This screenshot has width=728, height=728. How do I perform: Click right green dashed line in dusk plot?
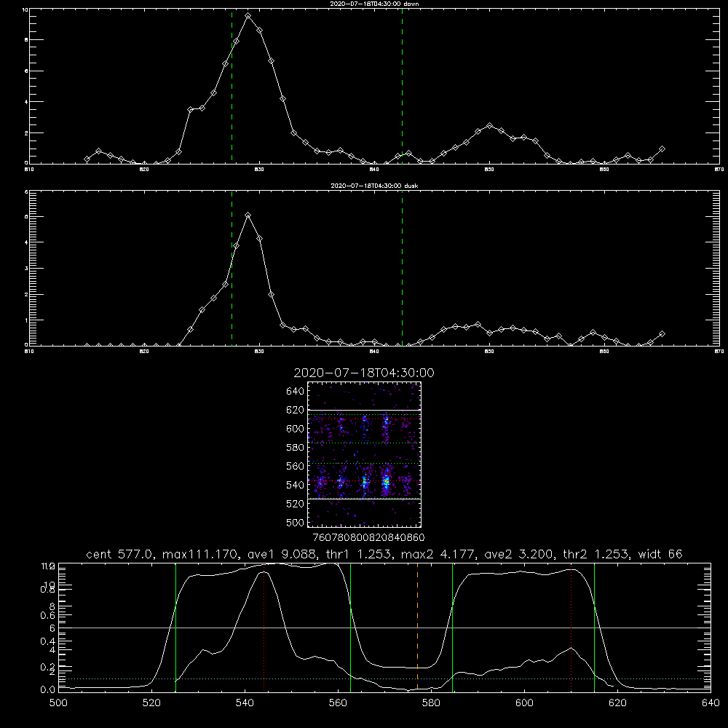(x=402, y=269)
